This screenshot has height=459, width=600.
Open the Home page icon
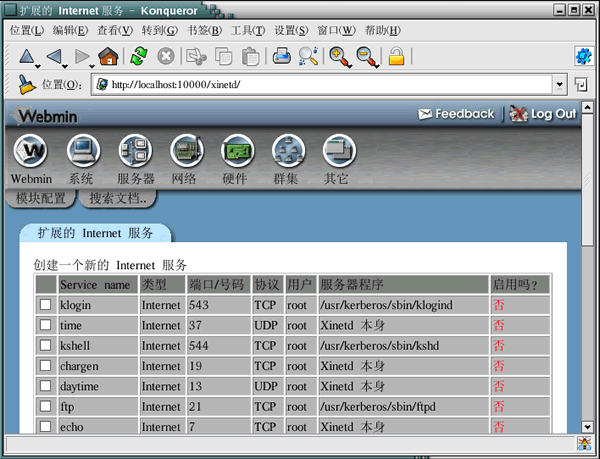108,56
